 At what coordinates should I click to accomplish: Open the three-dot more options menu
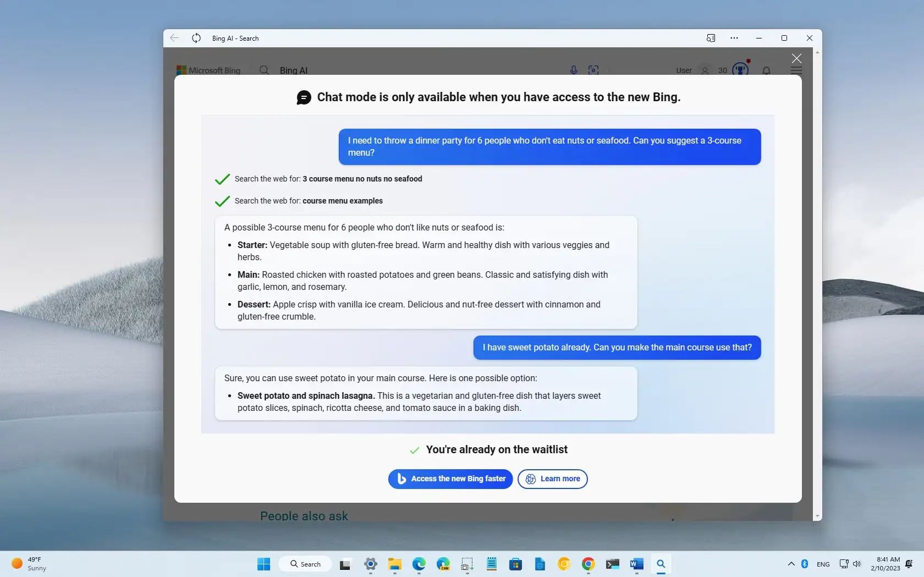(734, 38)
